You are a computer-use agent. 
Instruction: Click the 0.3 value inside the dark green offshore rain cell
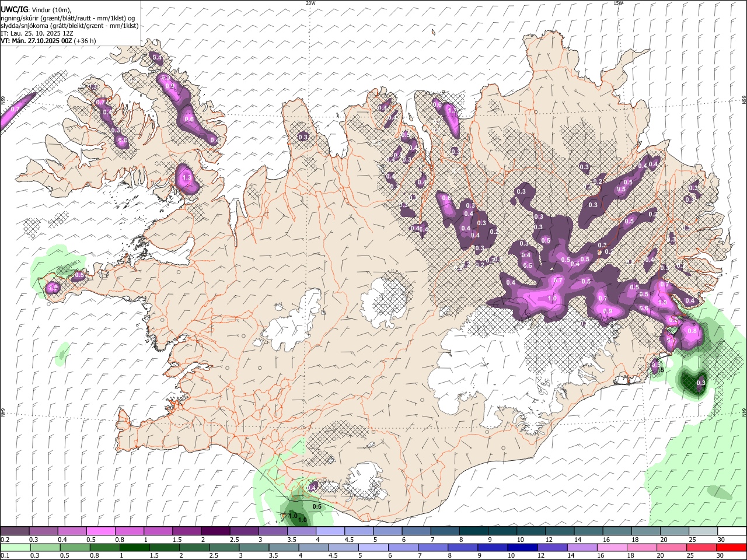click(701, 383)
